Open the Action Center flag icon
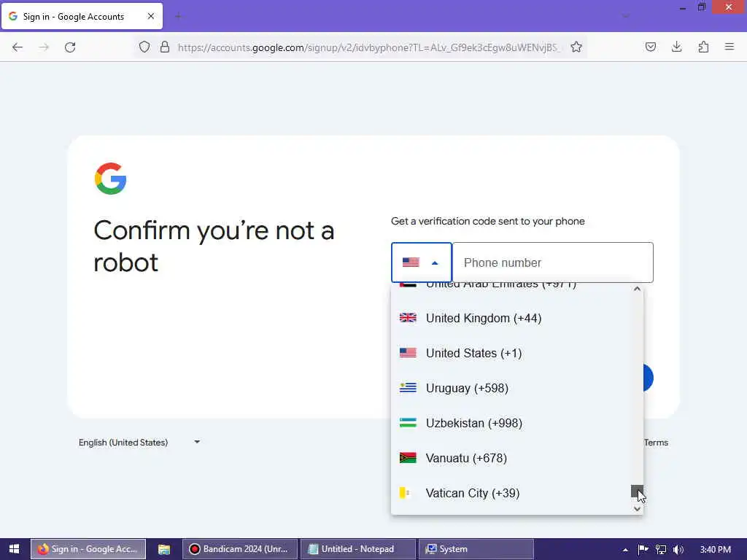 pyautogui.click(x=643, y=550)
